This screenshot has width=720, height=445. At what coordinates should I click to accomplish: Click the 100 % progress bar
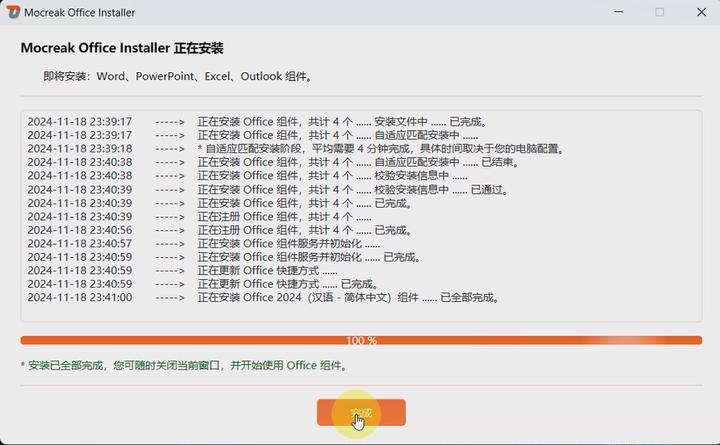tap(361, 340)
